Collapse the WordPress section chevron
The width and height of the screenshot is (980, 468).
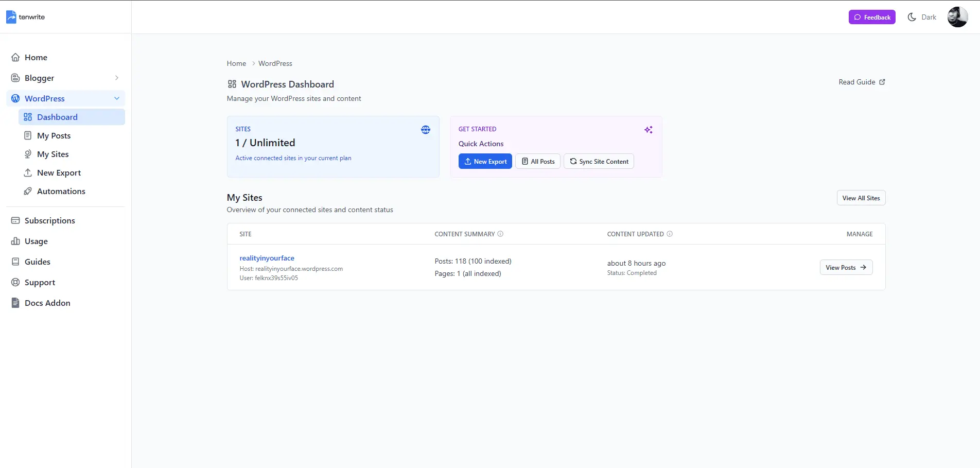117,98
